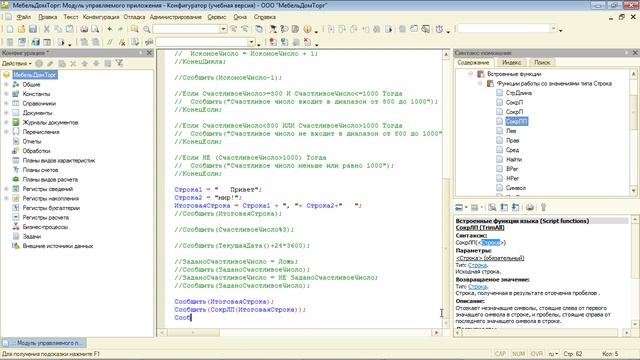The width and height of the screenshot is (640, 360).
Task: Click the code editor horizontal scrollbar right arrow
Action: point(437,333)
